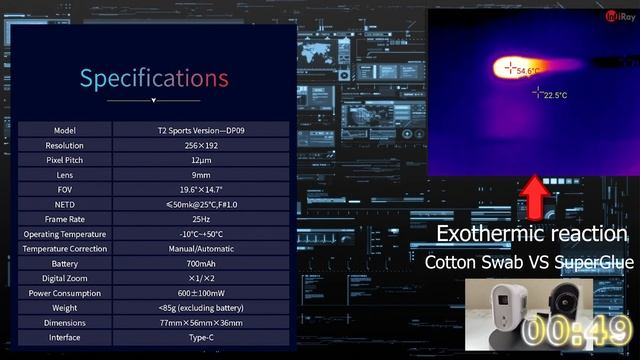Click the InfiRay logo in thermal view
This screenshot has height=360, width=640.
[x=620, y=16]
